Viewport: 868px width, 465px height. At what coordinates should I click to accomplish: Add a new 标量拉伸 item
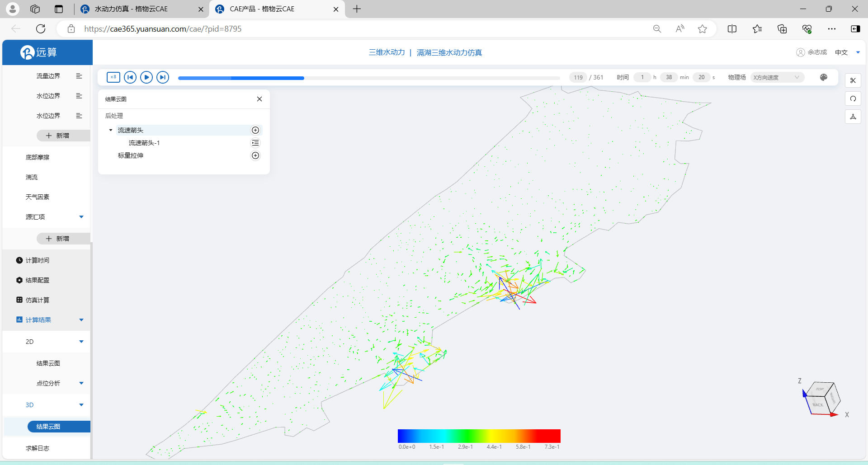pos(255,155)
